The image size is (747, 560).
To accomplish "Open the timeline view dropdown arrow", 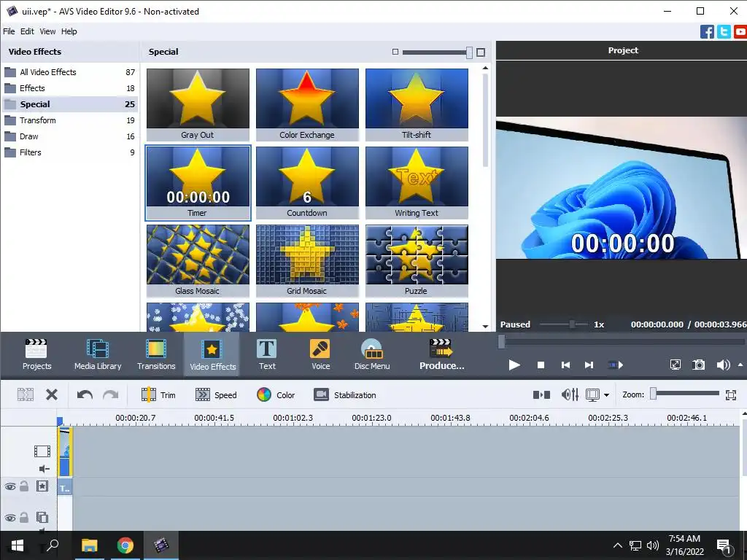I will [606, 394].
